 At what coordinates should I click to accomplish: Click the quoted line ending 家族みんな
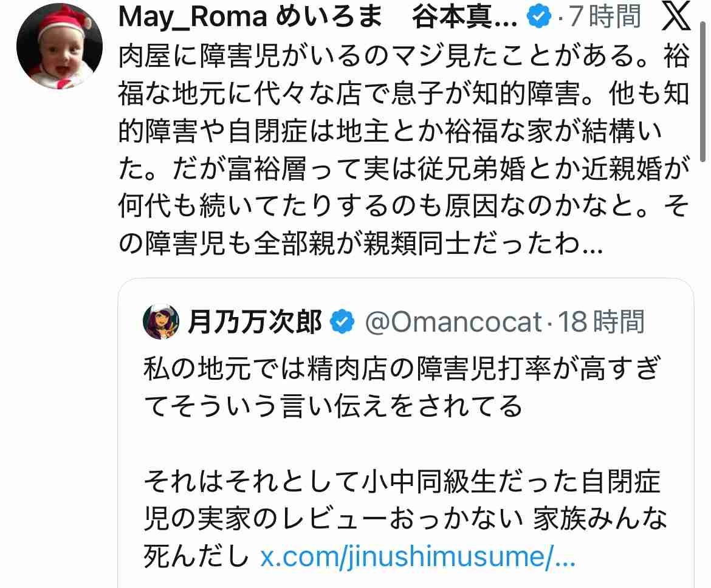tap(405, 518)
